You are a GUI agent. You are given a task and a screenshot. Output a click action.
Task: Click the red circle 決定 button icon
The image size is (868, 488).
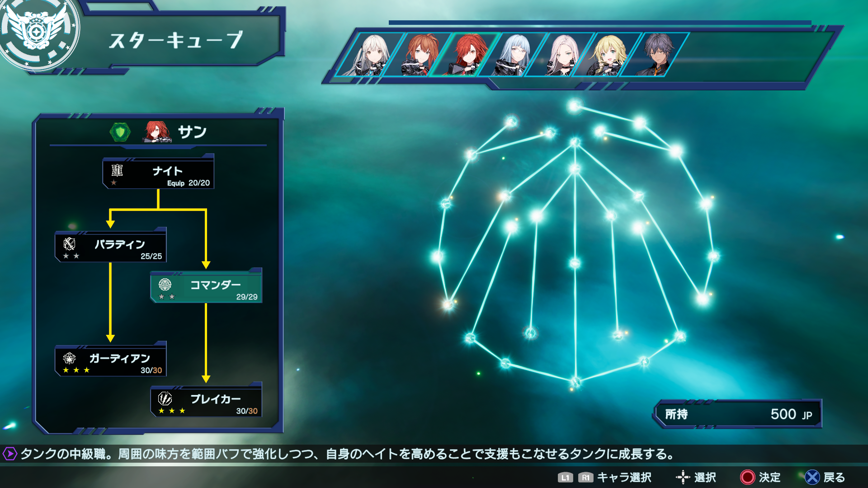tap(747, 477)
